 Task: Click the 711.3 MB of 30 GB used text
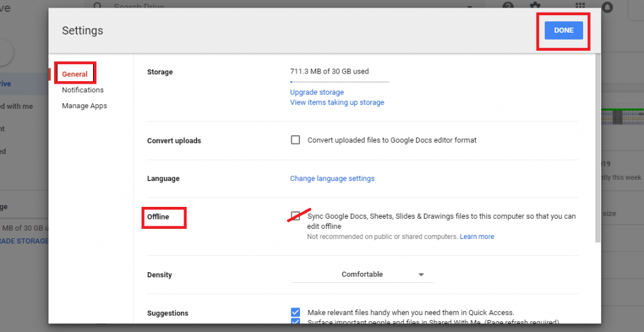click(x=330, y=71)
